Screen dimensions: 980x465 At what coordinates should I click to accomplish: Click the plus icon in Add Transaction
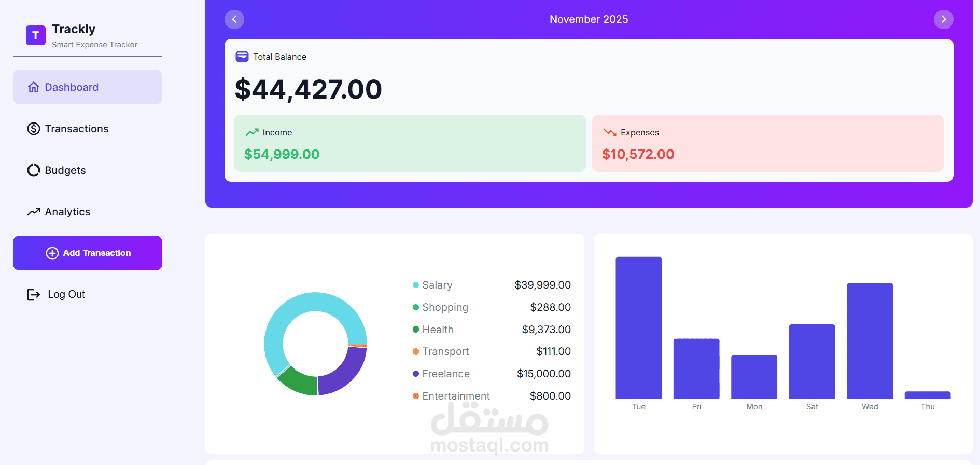[52, 253]
